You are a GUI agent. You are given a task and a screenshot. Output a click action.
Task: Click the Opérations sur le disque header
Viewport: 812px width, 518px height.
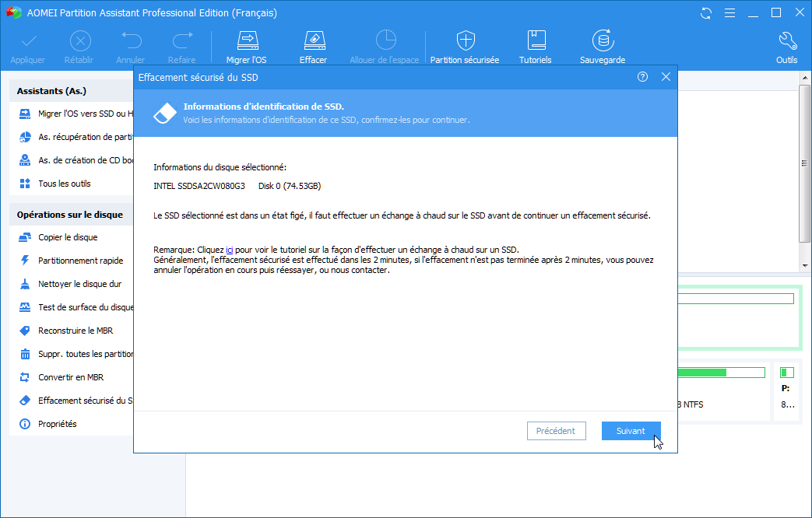pos(70,215)
